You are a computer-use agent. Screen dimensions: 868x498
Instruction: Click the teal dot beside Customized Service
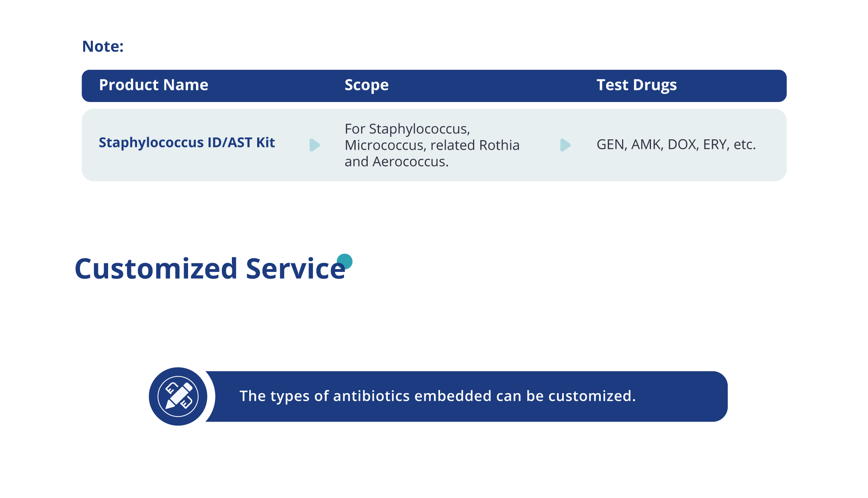(x=345, y=261)
